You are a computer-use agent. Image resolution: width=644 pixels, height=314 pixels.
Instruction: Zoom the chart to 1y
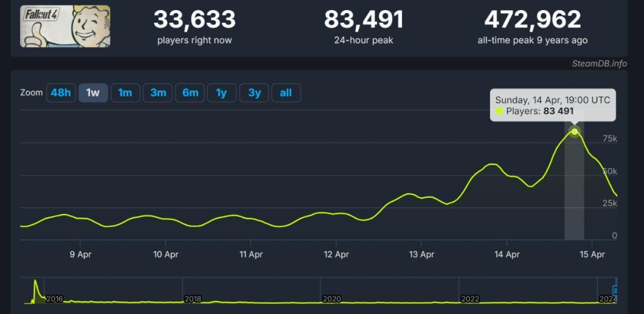[x=221, y=93]
